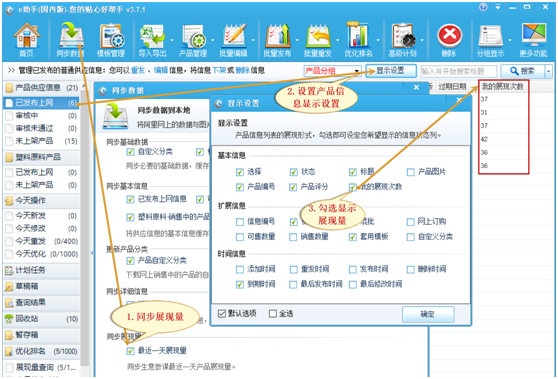Viewport: 558px width, 379px height.
Task: Click the 重发 link in the hint bar
Action: click(138, 70)
